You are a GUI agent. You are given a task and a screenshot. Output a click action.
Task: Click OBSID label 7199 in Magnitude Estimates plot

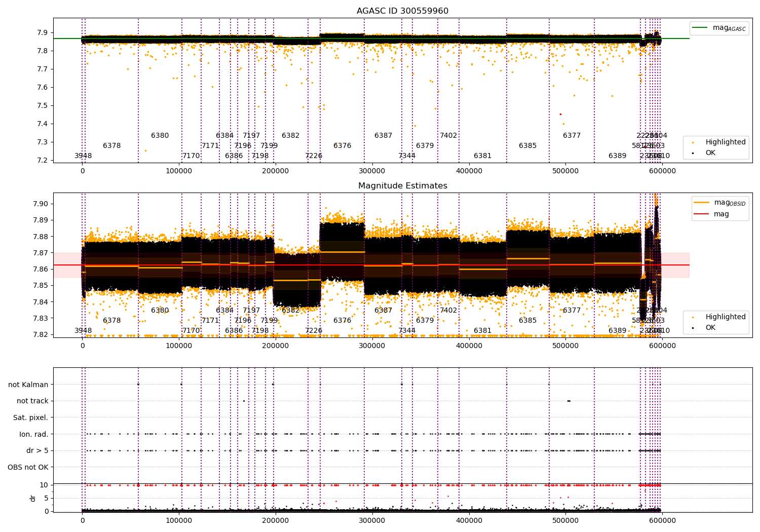click(269, 320)
